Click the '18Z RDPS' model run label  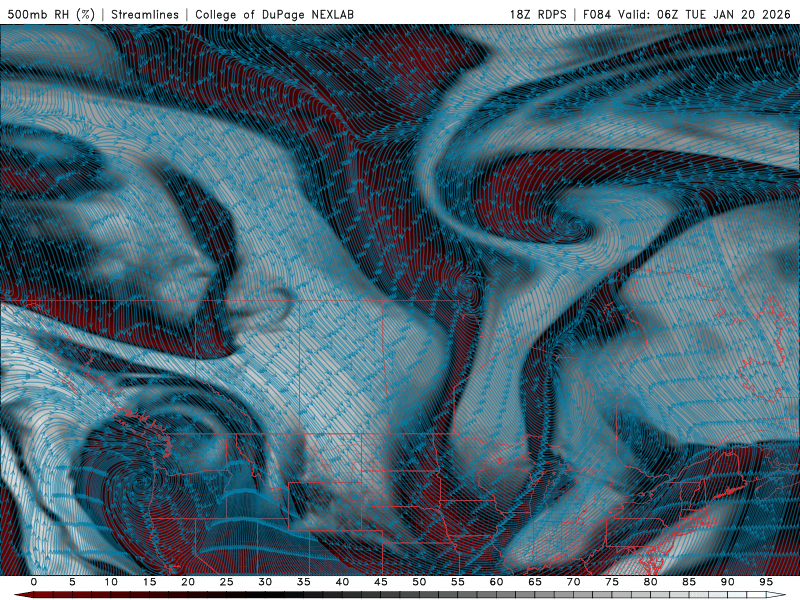tap(538, 14)
